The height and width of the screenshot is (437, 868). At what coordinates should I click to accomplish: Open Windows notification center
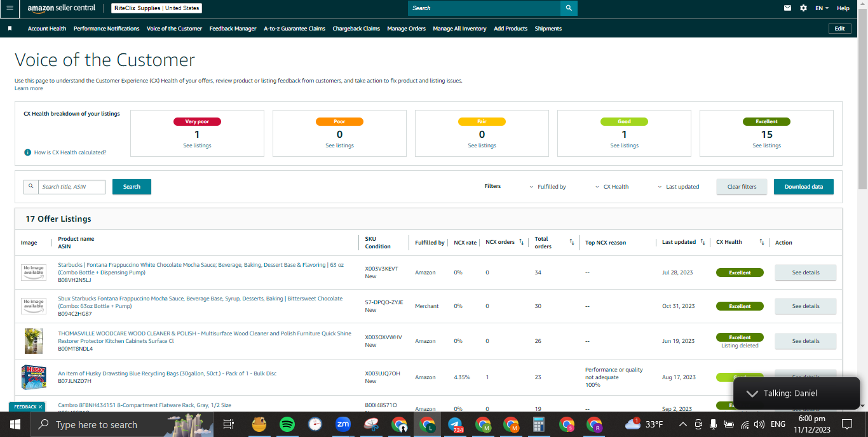[846, 424]
